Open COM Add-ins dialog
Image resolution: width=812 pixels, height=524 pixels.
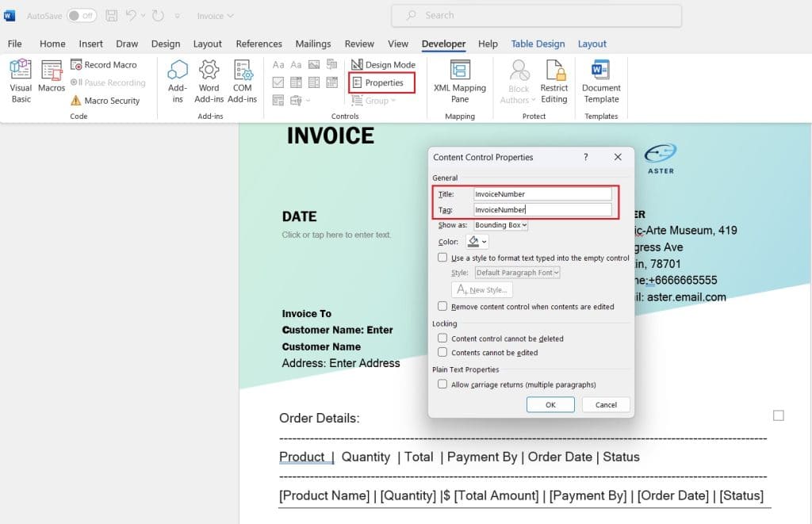242,81
